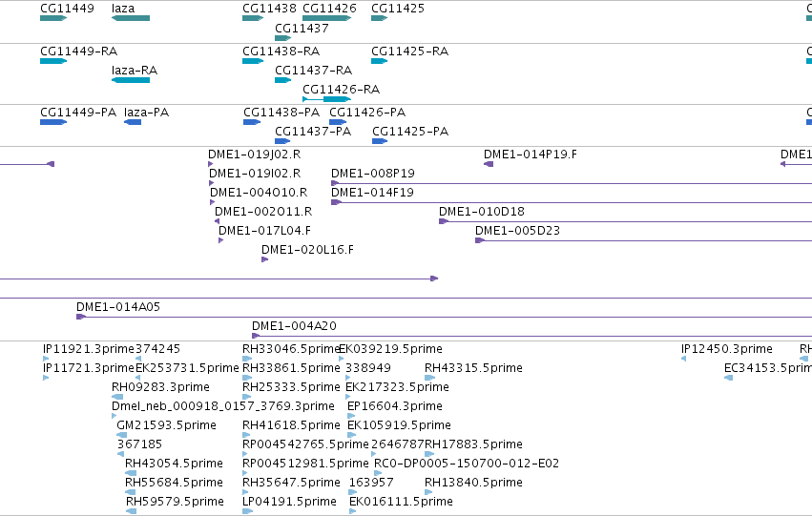812x516 pixels.
Task: Select the DME1-014P19.F BAC end marker
Action: (x=489, y=164)
